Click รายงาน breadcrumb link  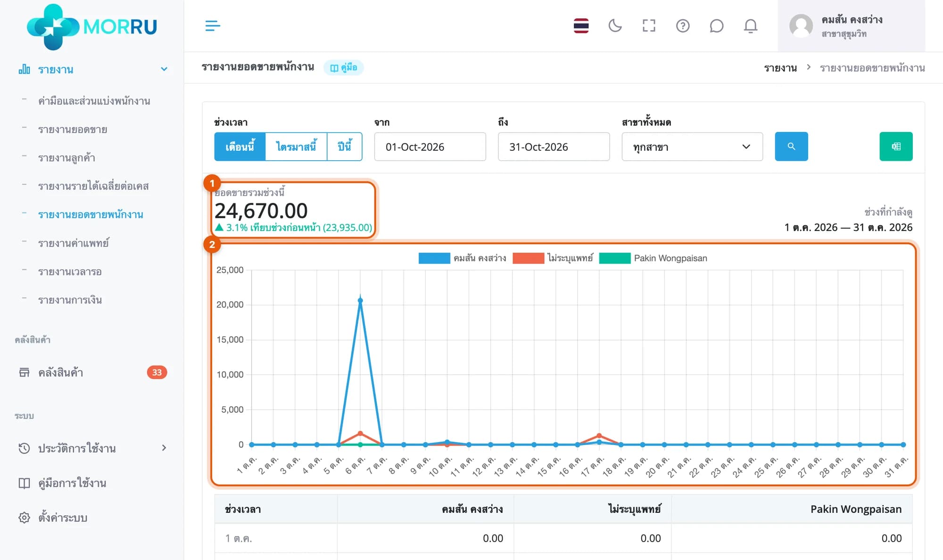click(x=780, y=68)
